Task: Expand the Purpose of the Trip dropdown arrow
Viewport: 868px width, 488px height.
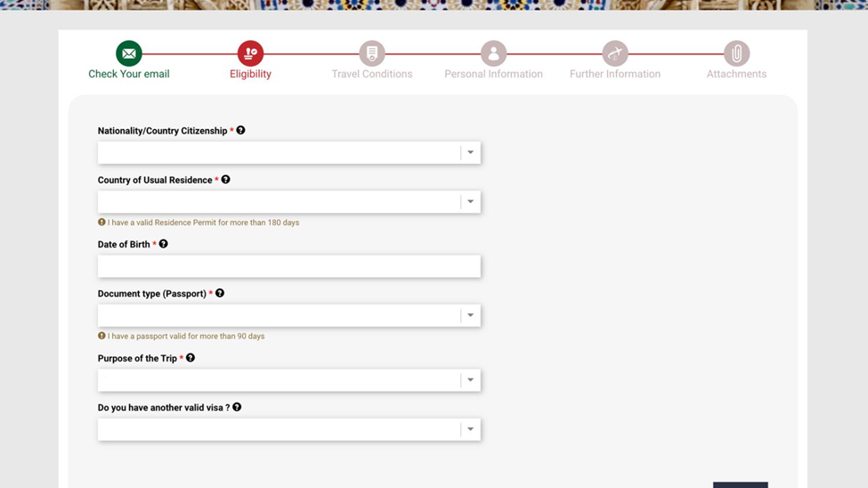Action: click(x=471, y=380)
